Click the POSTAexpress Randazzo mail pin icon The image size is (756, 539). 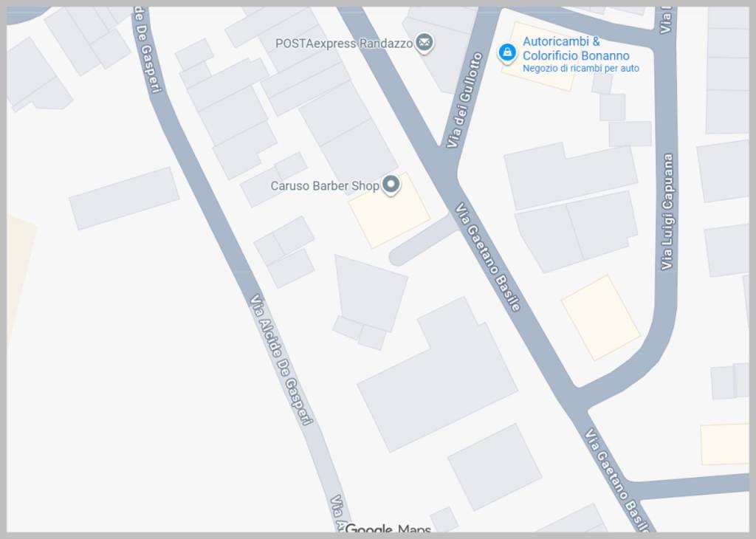click(x=425, y=43)
